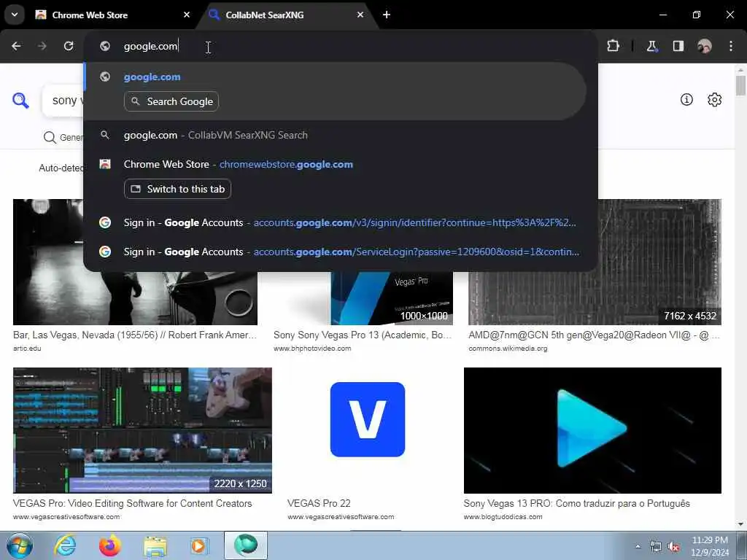Open Windows Media Player taskbar icon
This screenshot has width=747, height=560.
(198, 545)
